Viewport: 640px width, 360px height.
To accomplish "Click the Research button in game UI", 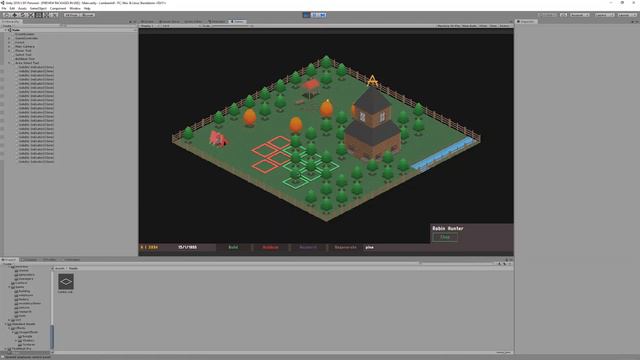I will (308, 247).
